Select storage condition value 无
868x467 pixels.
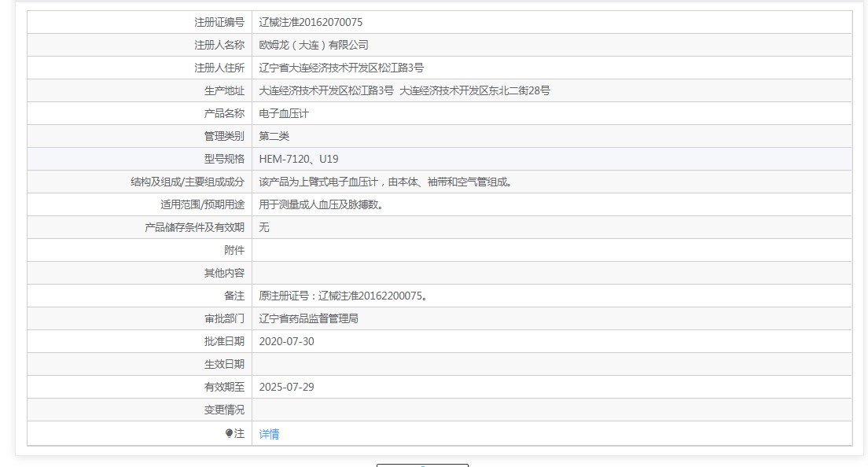point(264,227)
